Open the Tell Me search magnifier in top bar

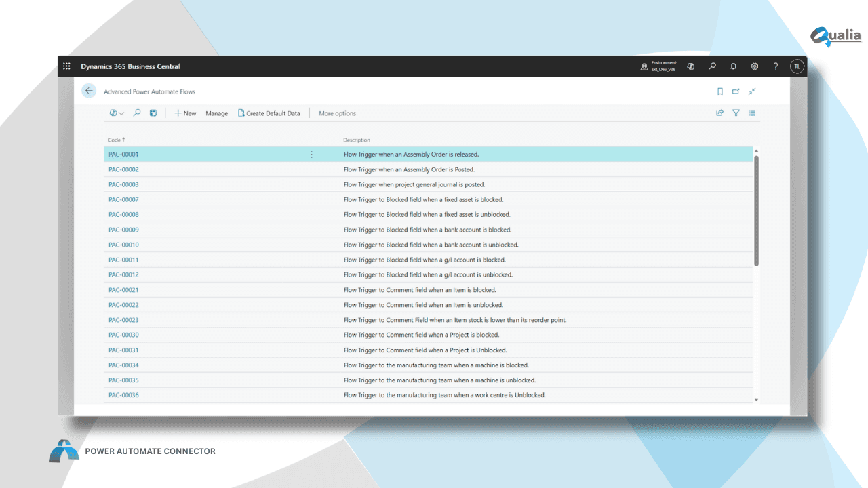coord(712,66)
